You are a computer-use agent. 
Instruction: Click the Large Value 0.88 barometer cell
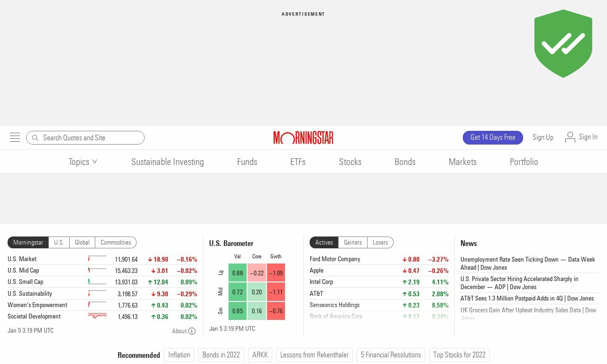pos(238,273)
